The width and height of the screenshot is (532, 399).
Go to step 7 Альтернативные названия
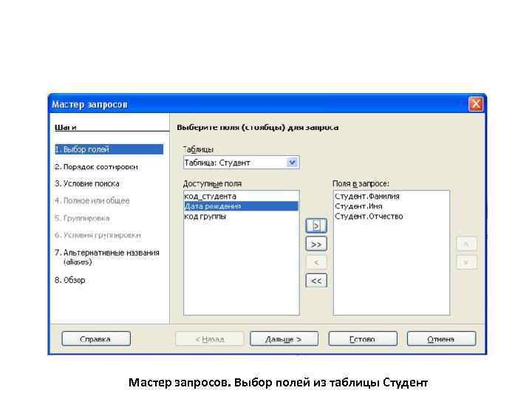(107, 257)
